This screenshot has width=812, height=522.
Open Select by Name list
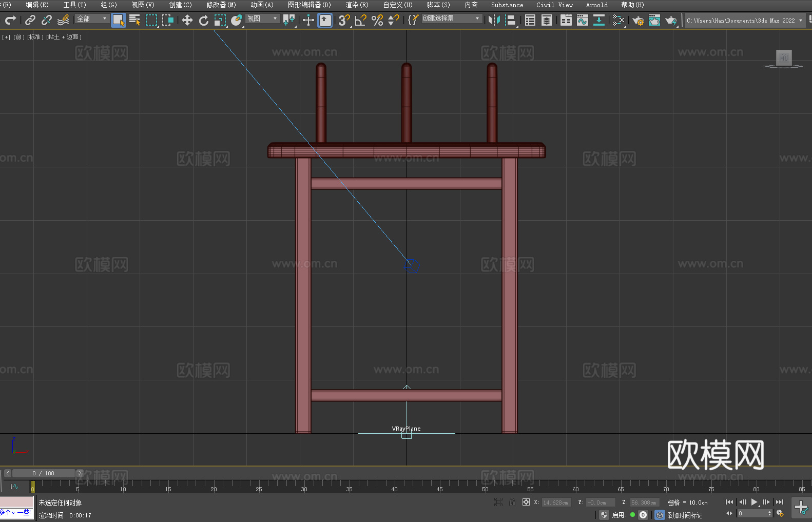click(x=134, y=20)
